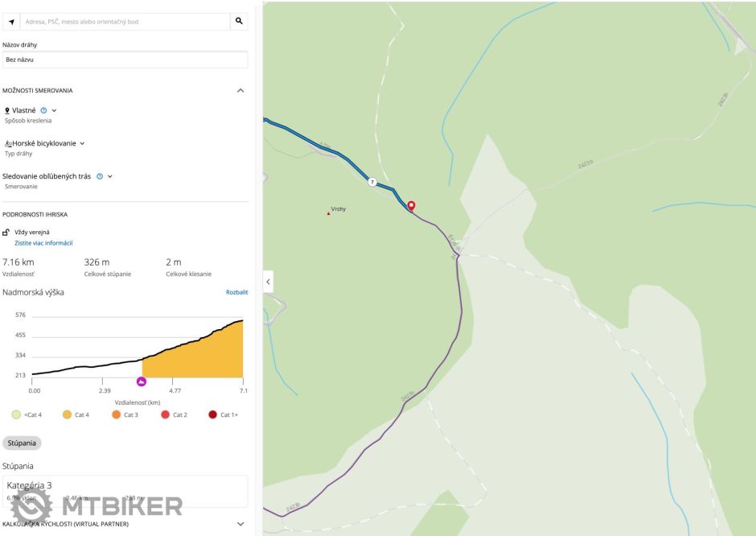Click help icon beside Sledovanie obľúbených trás

[100, 176]
